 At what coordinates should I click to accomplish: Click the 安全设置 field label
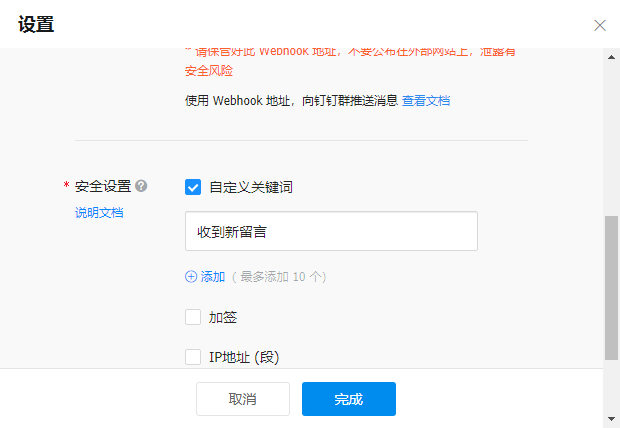click(103, 186)
